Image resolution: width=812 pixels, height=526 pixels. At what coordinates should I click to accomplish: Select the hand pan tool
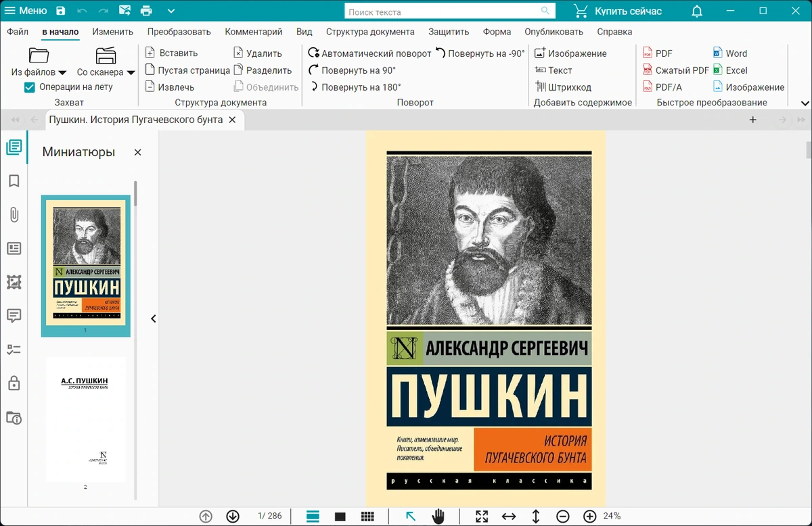point(438,516)
